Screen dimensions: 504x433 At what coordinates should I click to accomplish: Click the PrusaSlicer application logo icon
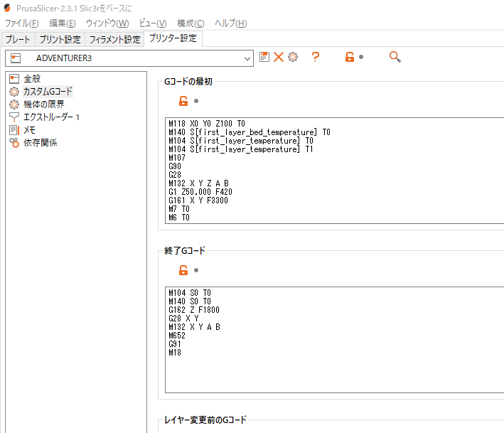coord(7,8)
